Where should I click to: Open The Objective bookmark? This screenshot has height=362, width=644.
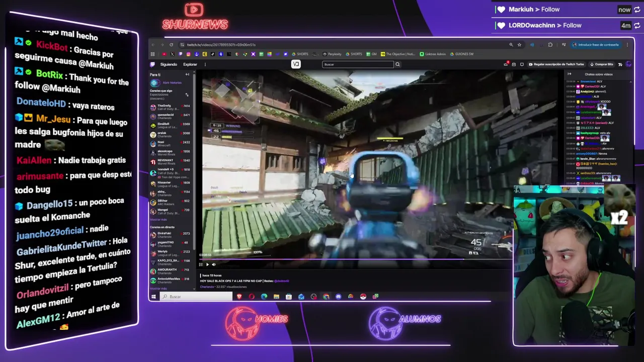pyautogui.click(x=397, y=54)
